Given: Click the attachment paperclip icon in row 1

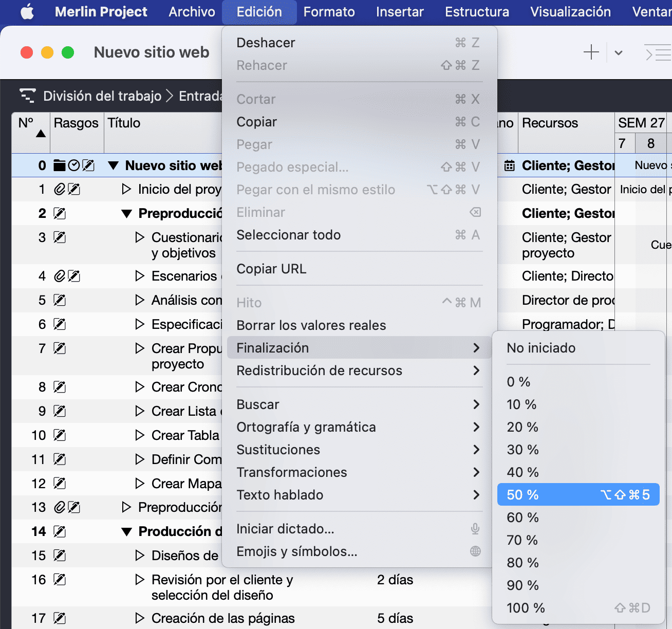Looking at the screenshot, I should pos(60,190).
